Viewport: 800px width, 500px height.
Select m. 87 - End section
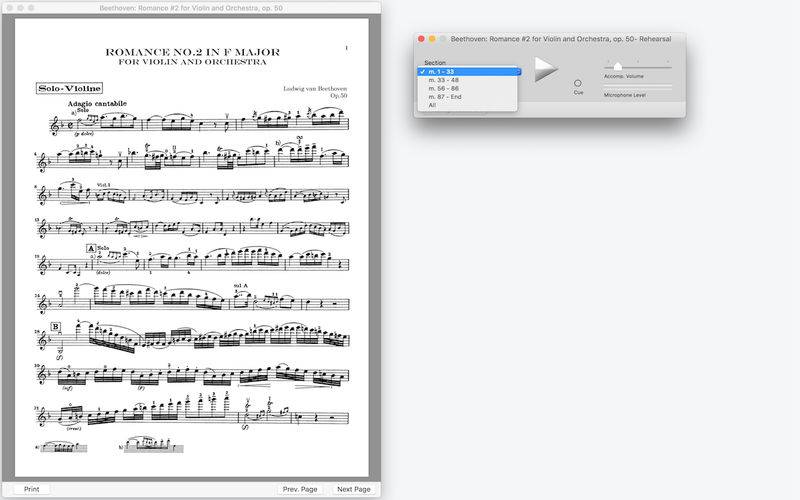pyautogui.click(x=445, y=97)
